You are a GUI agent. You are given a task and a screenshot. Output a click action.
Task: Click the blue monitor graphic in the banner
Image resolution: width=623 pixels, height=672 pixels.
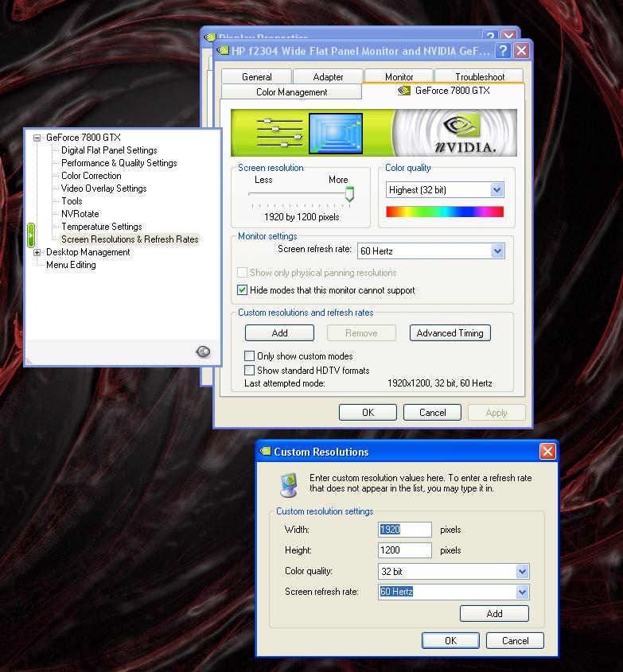336,134
